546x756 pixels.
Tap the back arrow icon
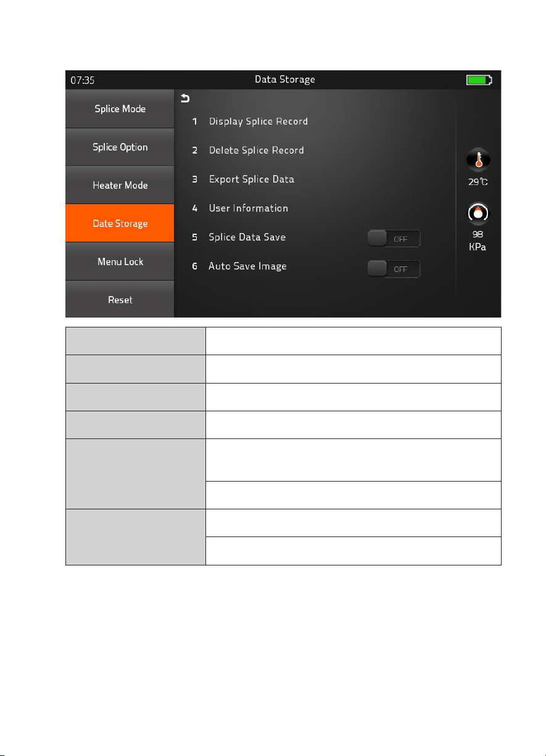(184, 98)
